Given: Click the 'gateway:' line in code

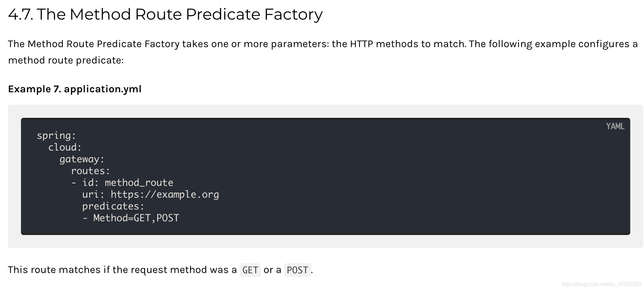Looking at the screenshot, I should (82, 159).
